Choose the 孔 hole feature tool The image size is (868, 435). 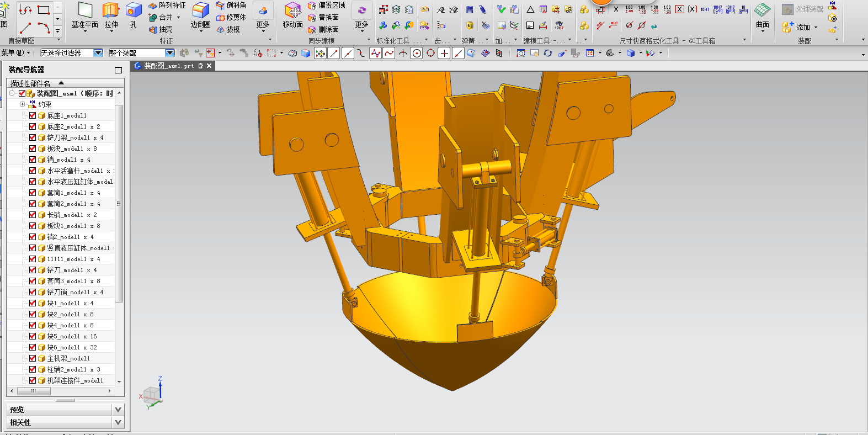134,15
